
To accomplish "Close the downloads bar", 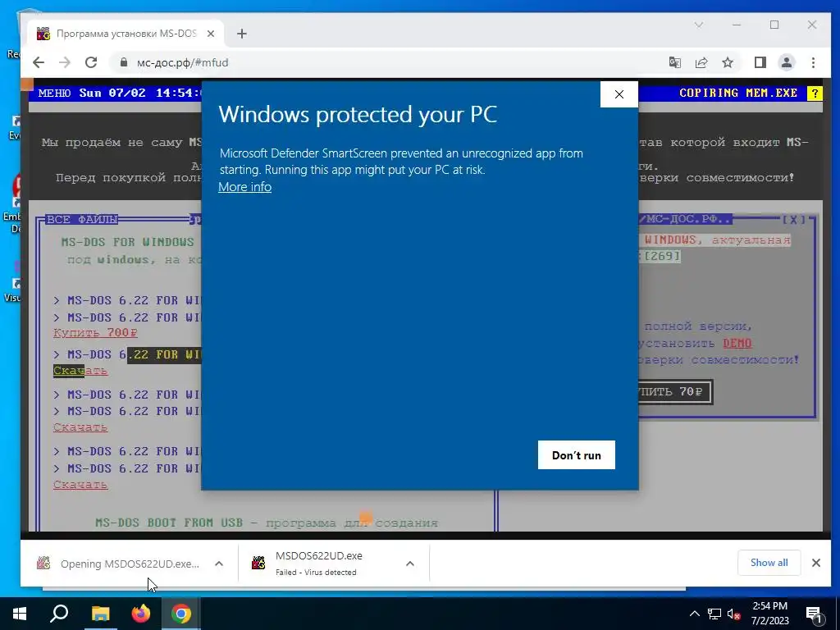I will [x=816, y=563].
